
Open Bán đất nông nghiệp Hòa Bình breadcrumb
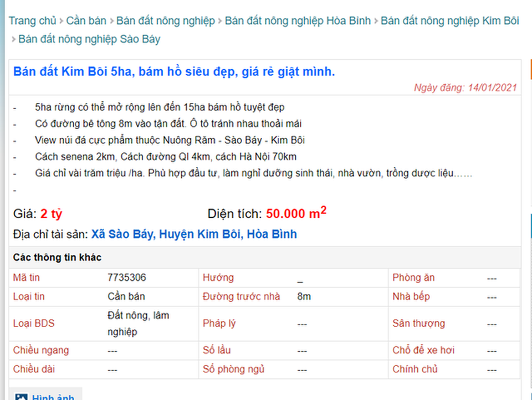click(298, 20)
